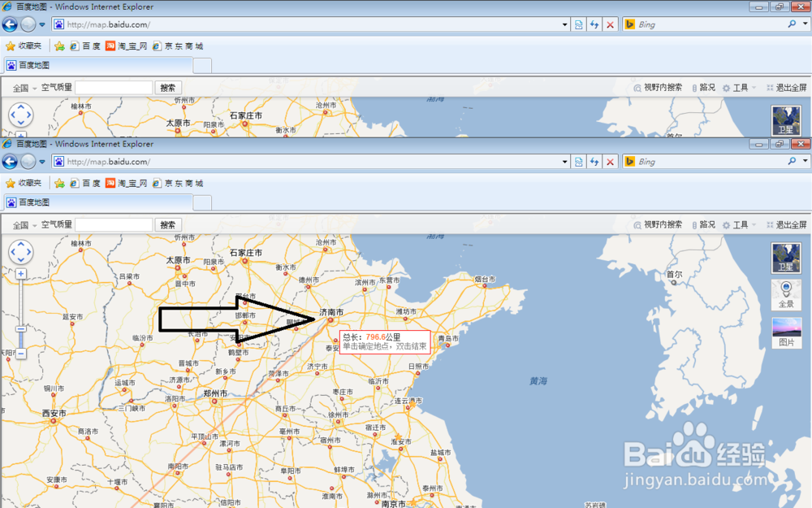Open a new tab in the lower window
The width and height of the screenshot is (812, 508).
pyautogui.click(x=202, y=202)
